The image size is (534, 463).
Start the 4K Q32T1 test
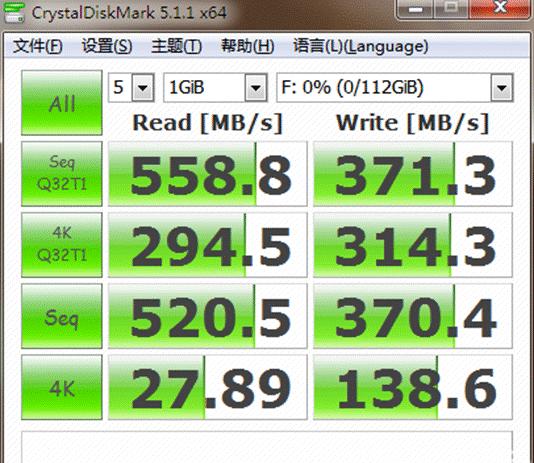62,245
